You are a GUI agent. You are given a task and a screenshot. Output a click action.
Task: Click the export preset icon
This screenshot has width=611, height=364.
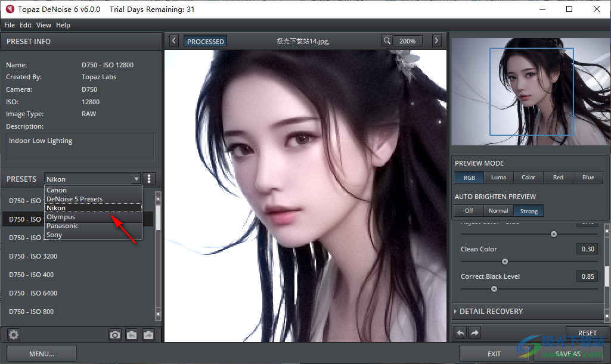[x=148, y=335]
